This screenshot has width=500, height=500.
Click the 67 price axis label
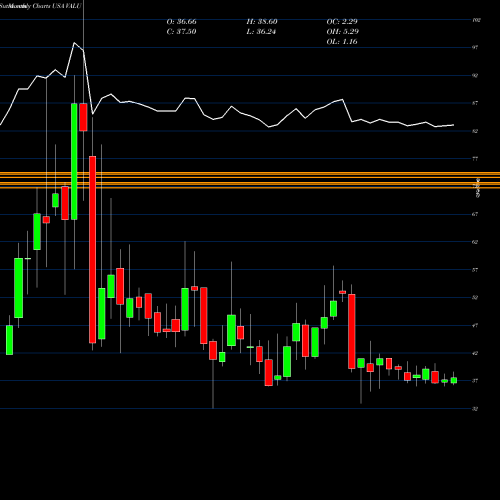pyautogui.click(x=475, y=214)
